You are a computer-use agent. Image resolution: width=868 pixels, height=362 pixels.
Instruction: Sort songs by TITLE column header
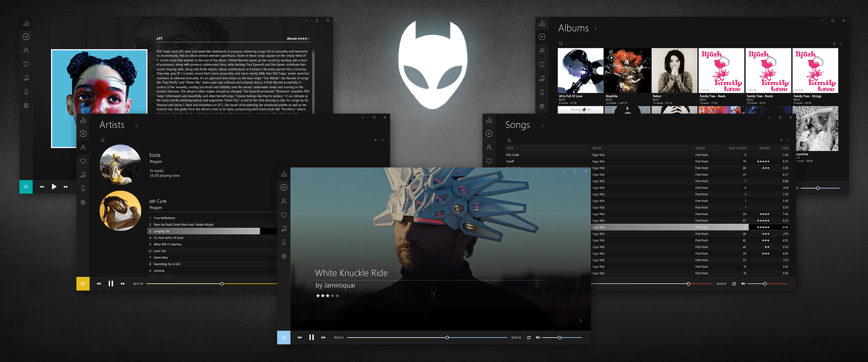[509, 148]
